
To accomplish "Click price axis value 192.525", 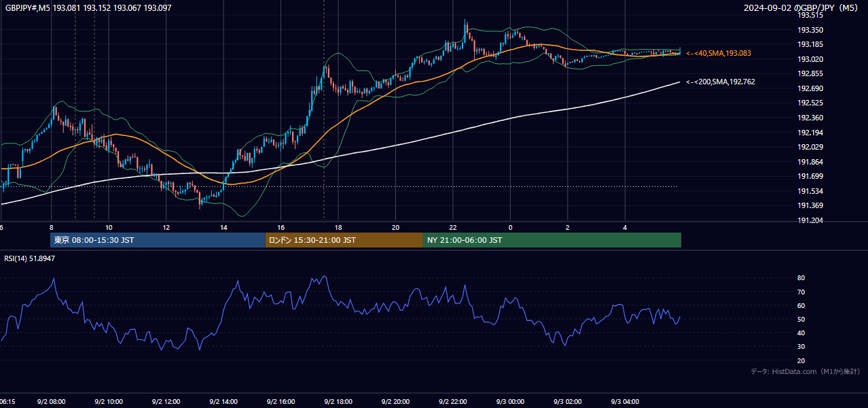I will (810, 103).
